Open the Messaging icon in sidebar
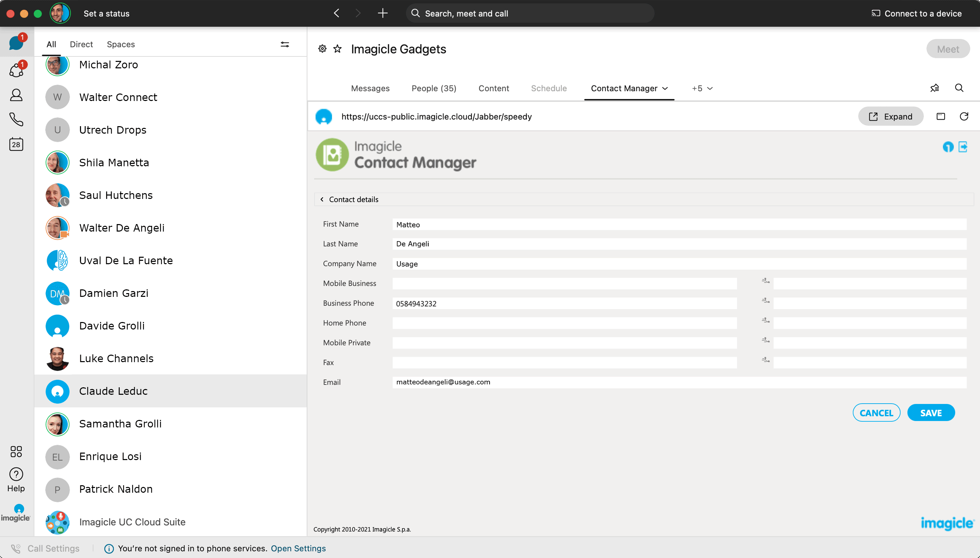 click(16, 43)
